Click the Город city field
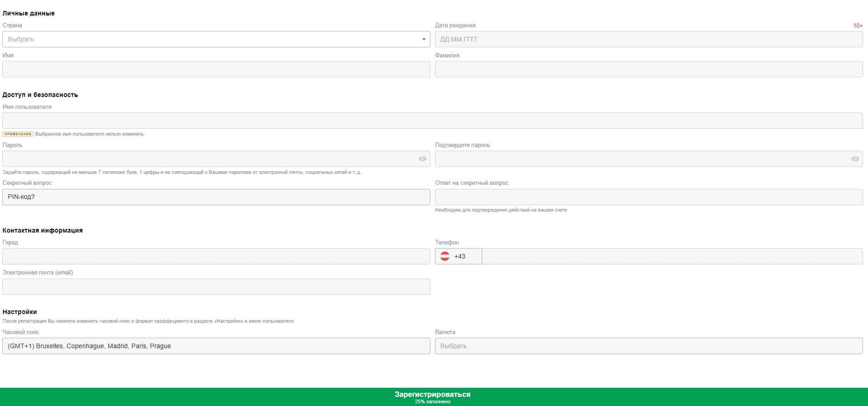The image size is (868, 406). pyautogui.click(x=216, y=256)
